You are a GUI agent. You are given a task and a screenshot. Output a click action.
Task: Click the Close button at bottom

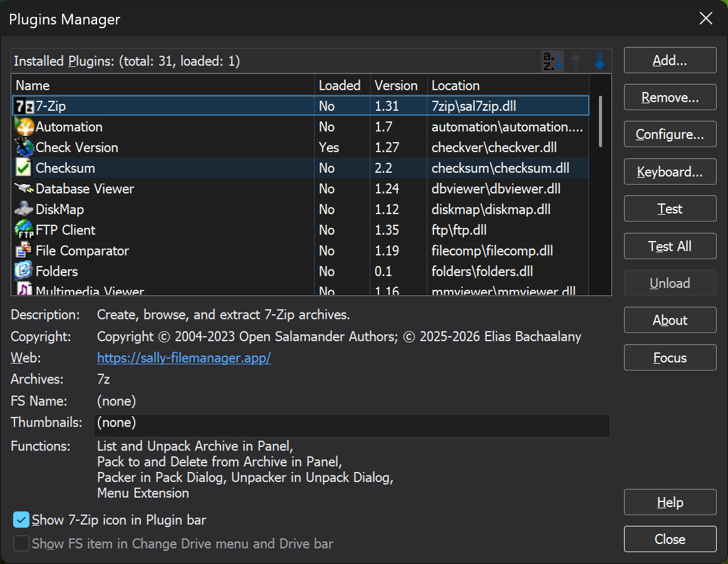pos(670,539)
